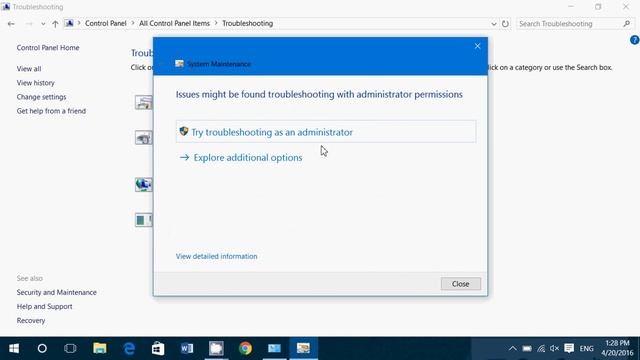The image size is (640, 360).
Task: Click the Search Troubleshooting field
Action: coord(575,24)
